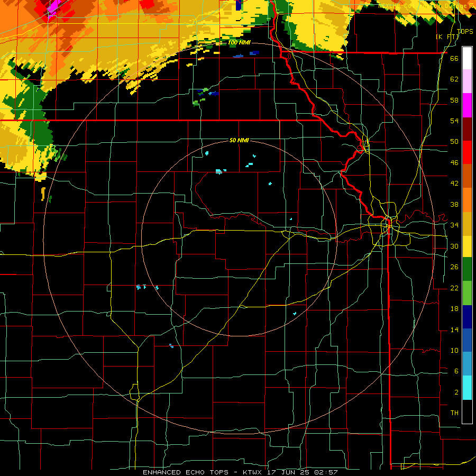Viewport: 476px width, 476px height.
Task: Click the "6" legend value
Action: click(456, 371)
